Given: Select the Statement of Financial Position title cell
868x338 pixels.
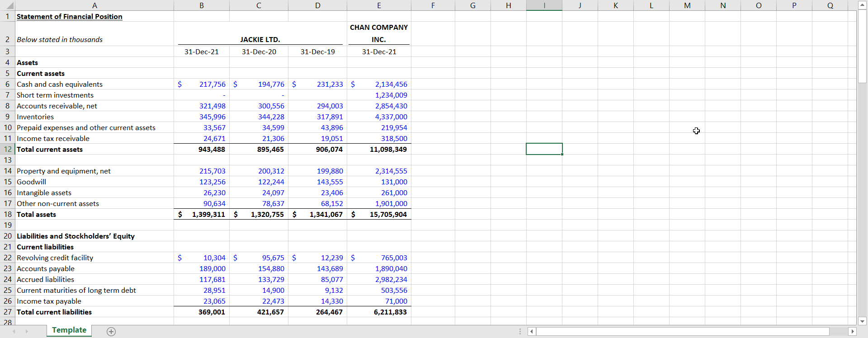Looking at the screenshot, I should 70,16.
